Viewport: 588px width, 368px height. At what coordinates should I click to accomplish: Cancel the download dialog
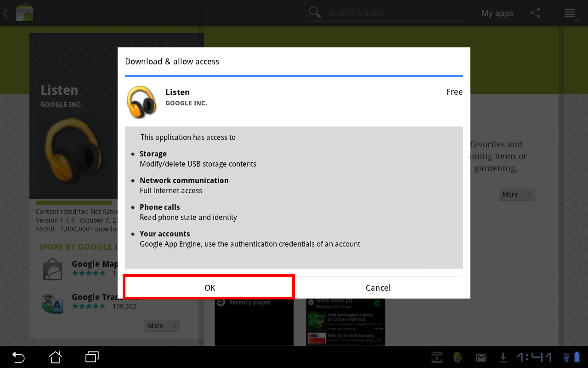pyautogui.click(x=378, y=287)
